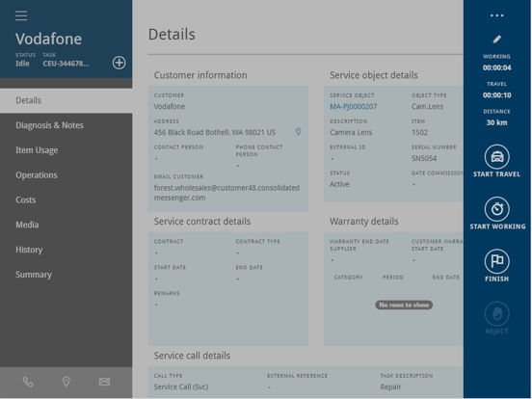Open the hamburger menu icon

pyautogui.click(x=21, y=15)
